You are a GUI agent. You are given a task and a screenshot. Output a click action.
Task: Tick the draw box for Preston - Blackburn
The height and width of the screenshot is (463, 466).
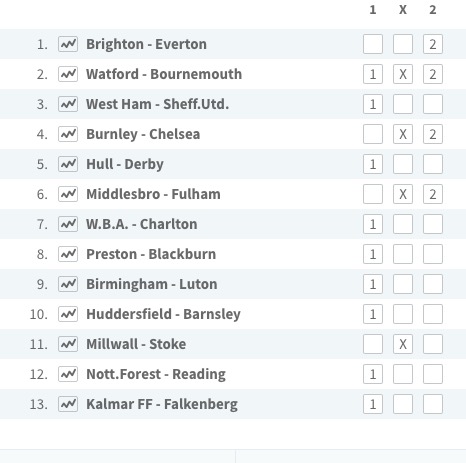click(403, 254)
